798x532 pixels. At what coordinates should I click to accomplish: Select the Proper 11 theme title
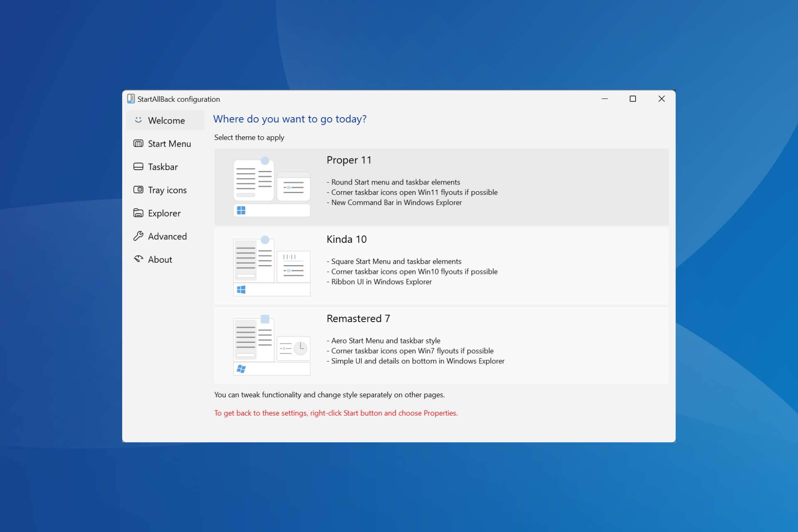point(349,160)
